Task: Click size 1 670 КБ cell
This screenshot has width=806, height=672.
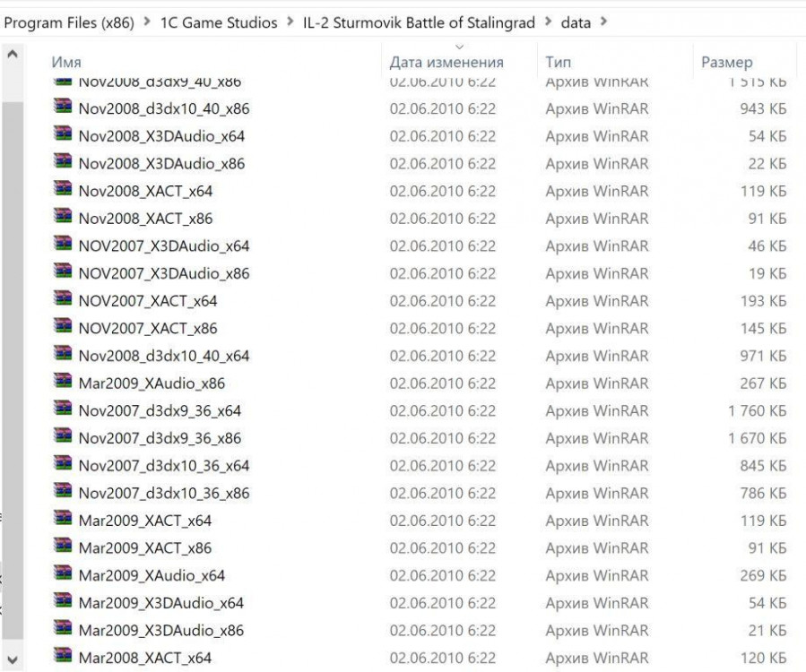Action: tap(758, 438)
